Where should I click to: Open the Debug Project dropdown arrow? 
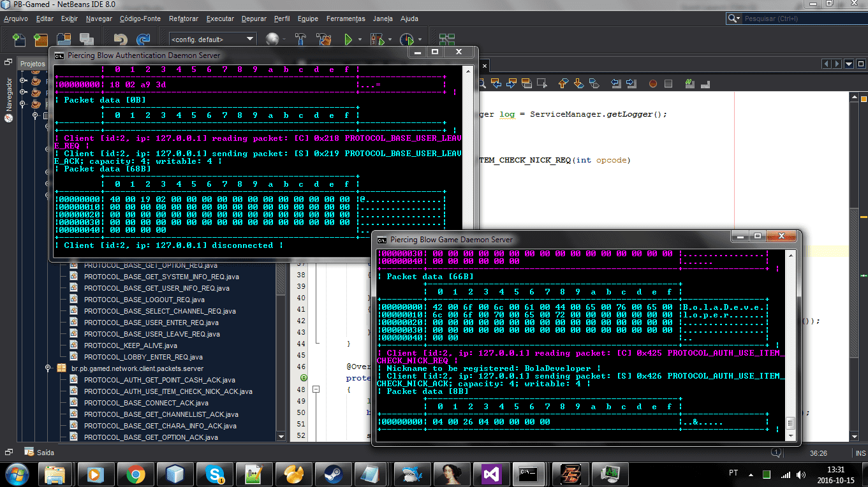pos(390,40)
